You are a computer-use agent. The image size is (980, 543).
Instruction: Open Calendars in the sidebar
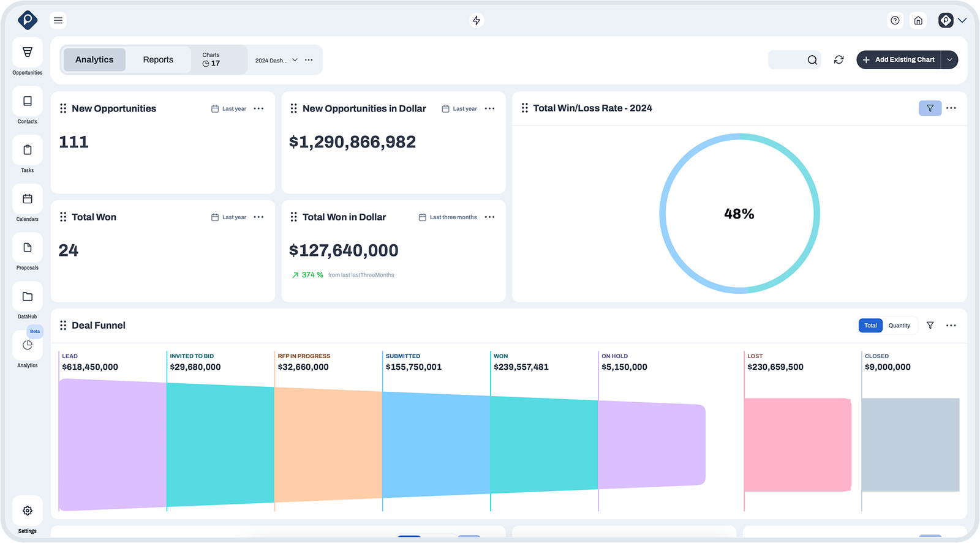click(x=28, y=199)
